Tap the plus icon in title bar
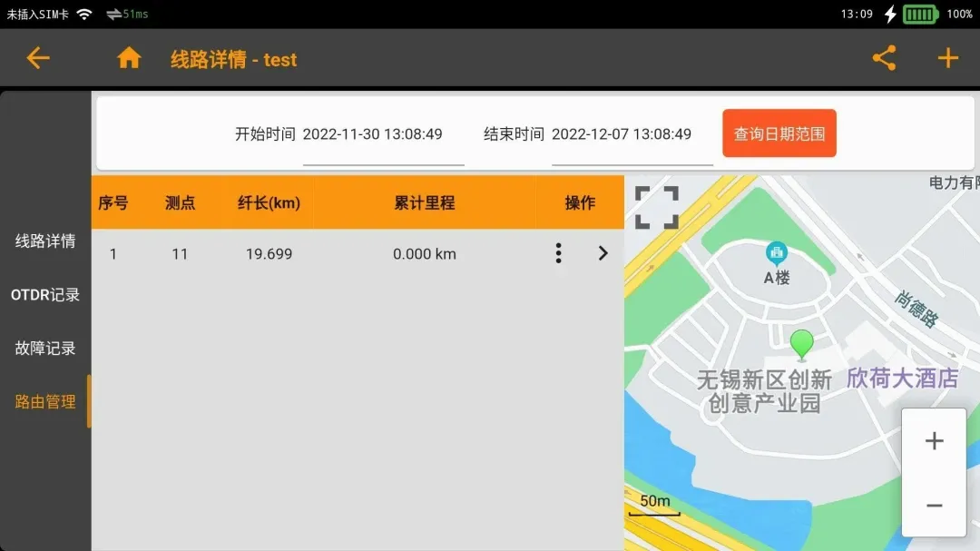The width and height of the screenshot is (980, 551). coord(947,58)
